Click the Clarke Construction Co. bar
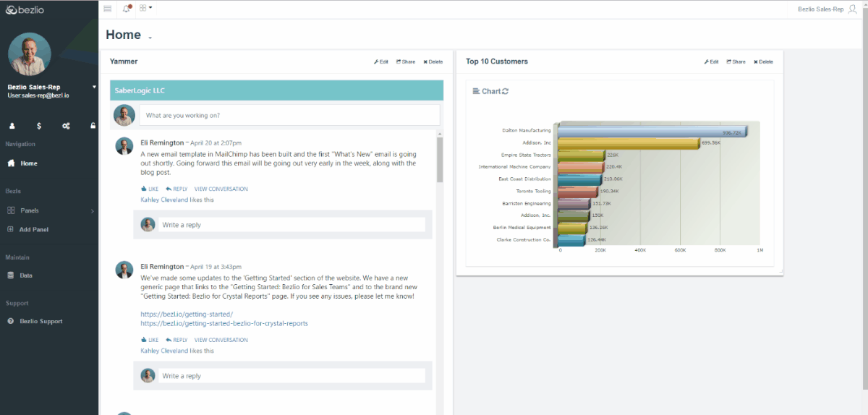868x415 pixels. [571, 239]
